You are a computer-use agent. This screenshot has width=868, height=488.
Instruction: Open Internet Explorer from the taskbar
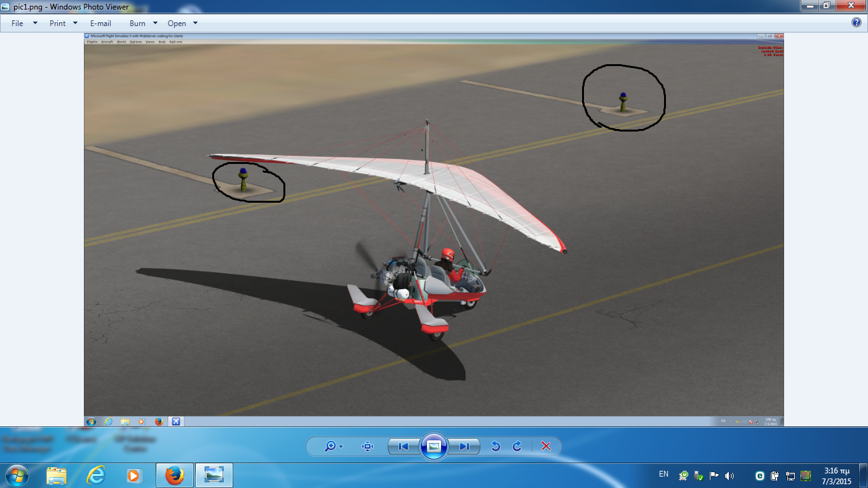click(96, 475)
